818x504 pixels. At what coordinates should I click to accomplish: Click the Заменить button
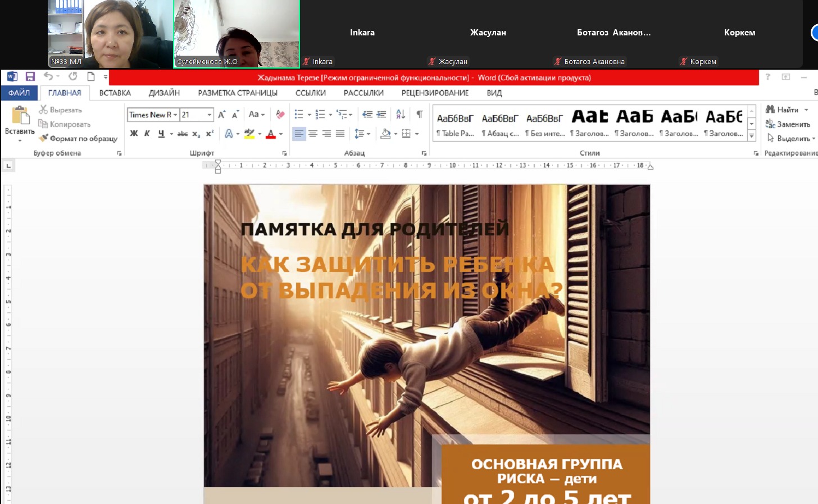point(788,124)
